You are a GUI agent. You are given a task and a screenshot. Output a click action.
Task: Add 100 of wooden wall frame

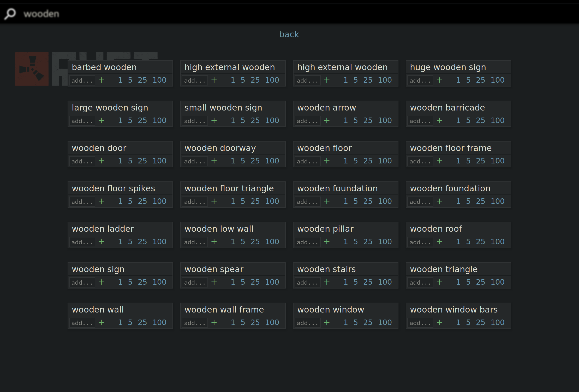[272, 322]
